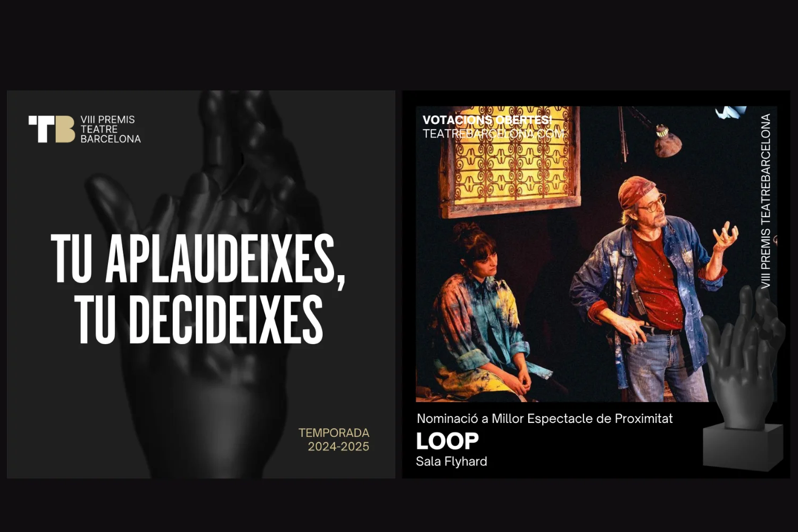Click the vertical VIII Premis TeatreBarcelona text
The image size is (798, 532).
coord(766,201)
